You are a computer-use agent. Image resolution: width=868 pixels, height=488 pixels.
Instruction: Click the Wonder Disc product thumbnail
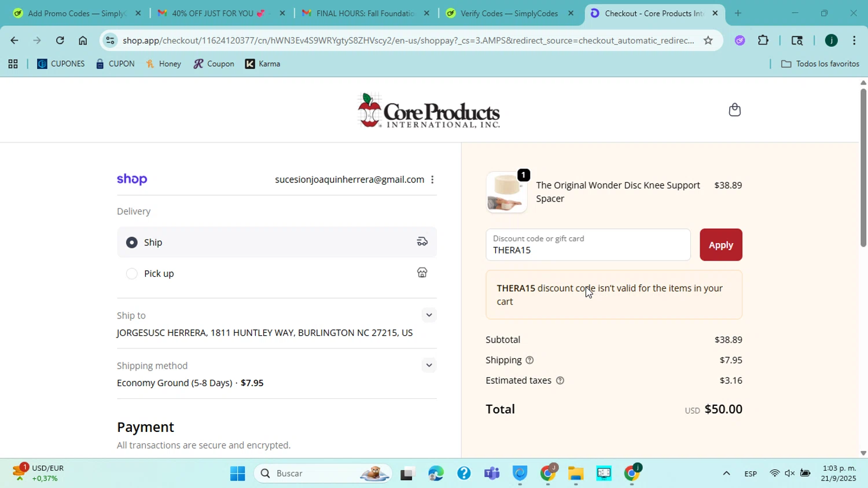(507, 192)
